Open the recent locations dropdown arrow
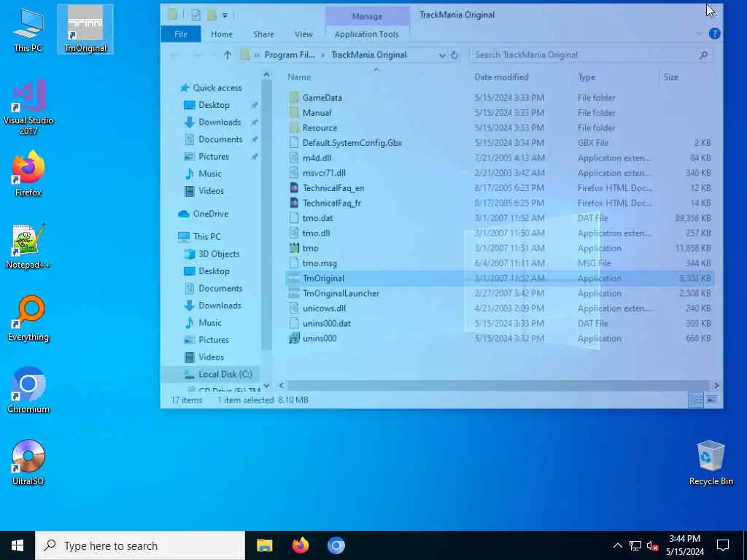The width and height of the screenshot is (747, 560). click(212, 55)
